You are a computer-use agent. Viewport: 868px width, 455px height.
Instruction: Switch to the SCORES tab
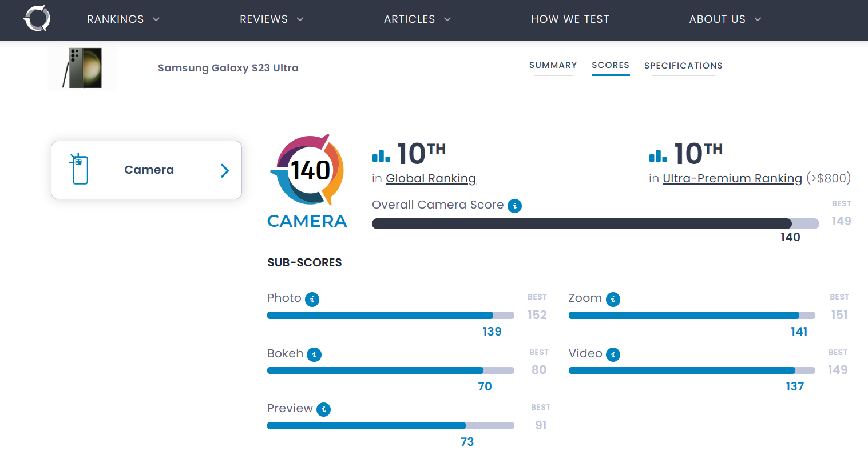pos(611,65)
